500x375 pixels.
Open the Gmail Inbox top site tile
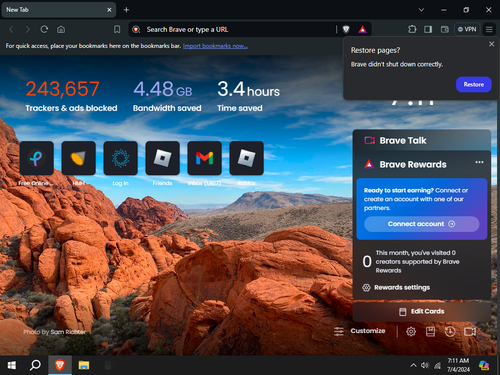tap(205, 158)
